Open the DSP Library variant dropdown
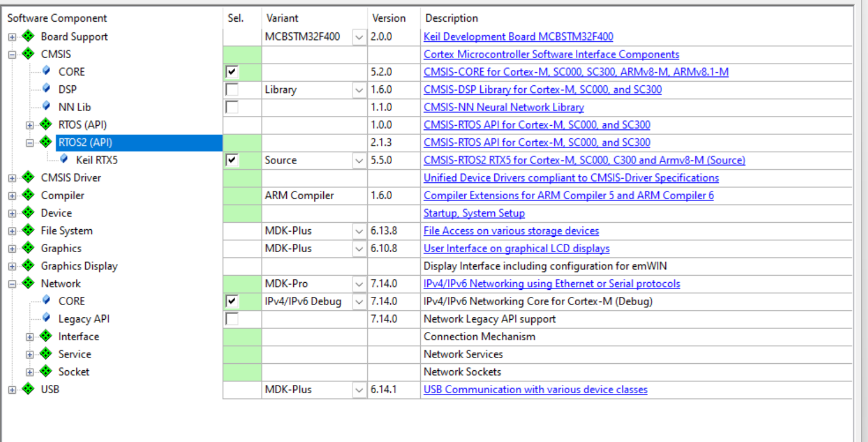The height and width of the screenshot is (442, 868). pyautogui.click(x=359, y=90)
